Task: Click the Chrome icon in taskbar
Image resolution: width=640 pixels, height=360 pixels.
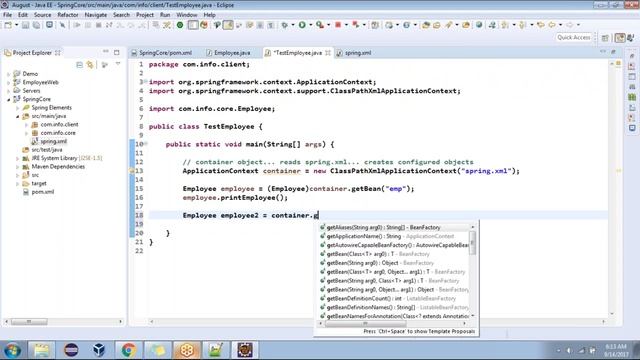Action: point(129,350)
